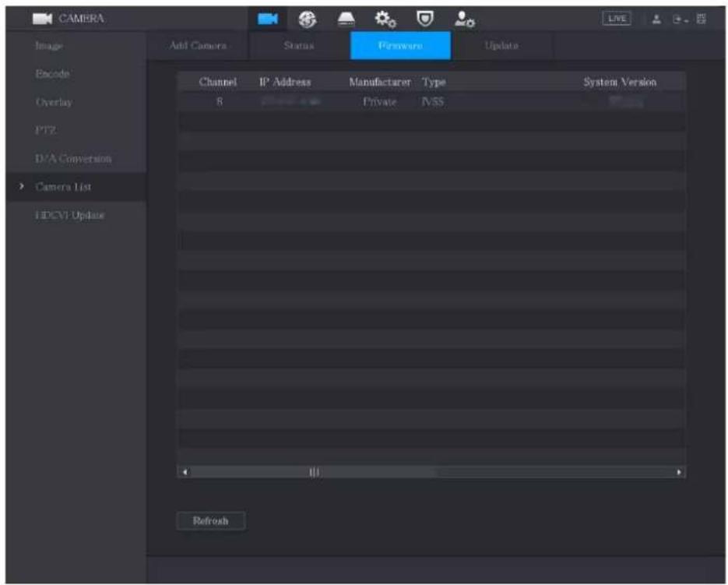Click the Type column header

[434, 83]
